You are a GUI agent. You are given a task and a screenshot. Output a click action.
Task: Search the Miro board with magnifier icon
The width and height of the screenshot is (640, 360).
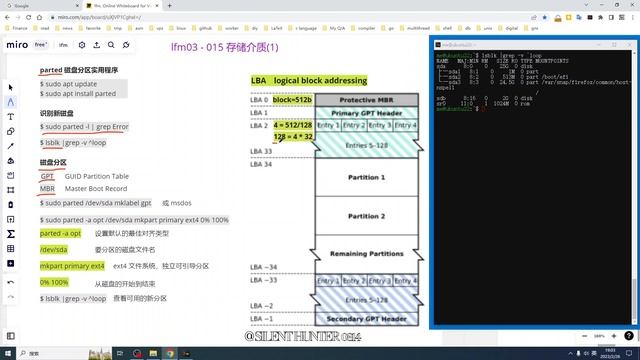pos(111,45)
